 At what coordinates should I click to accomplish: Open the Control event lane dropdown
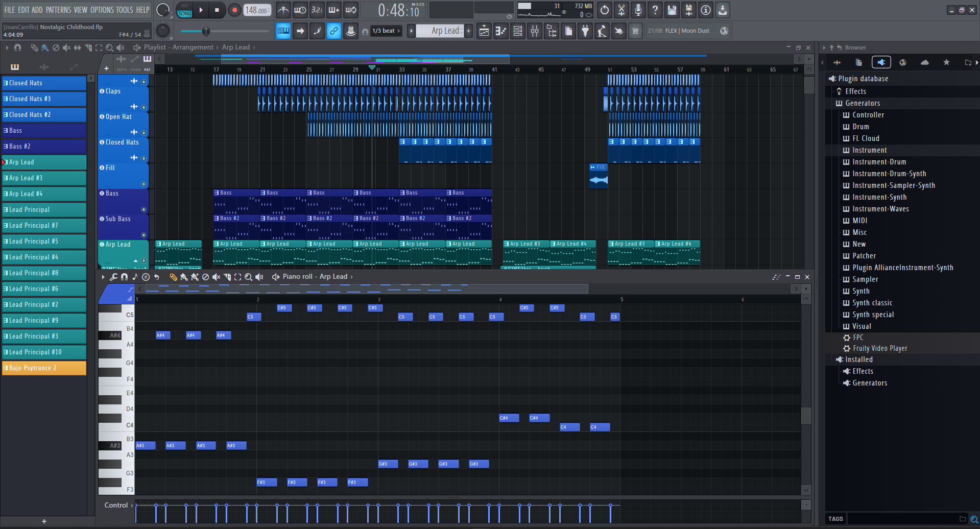coord(119,506)
